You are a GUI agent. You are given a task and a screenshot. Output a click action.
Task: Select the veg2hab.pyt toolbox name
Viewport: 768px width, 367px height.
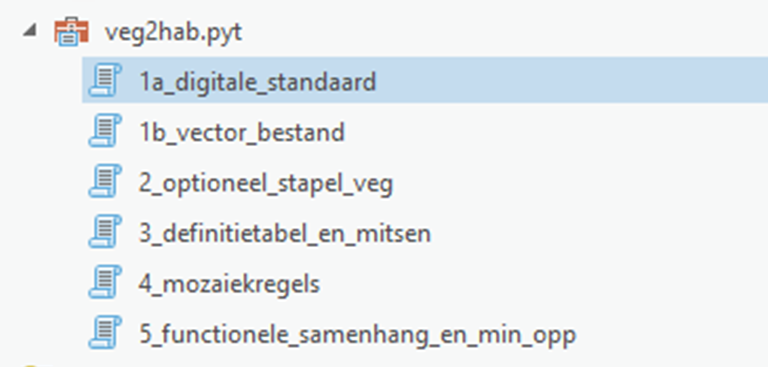173,33
